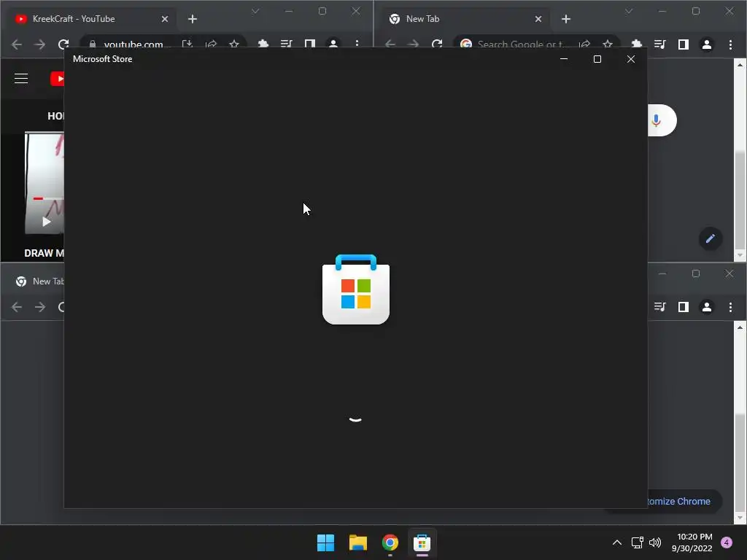The height and width of the screenshot is (560, 747).
Task: Open the three-dot menu in the bottom-right Chrome window
Action: [730, 307]
